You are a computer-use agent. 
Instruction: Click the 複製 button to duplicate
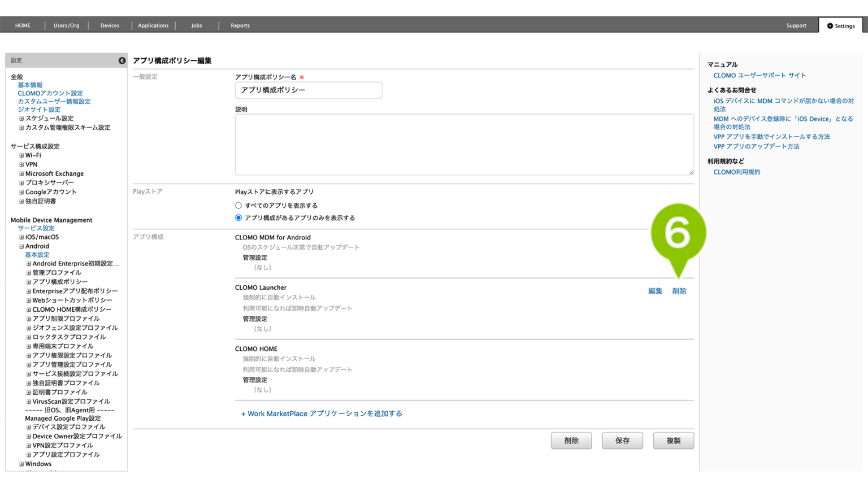[x=674, y=441]
